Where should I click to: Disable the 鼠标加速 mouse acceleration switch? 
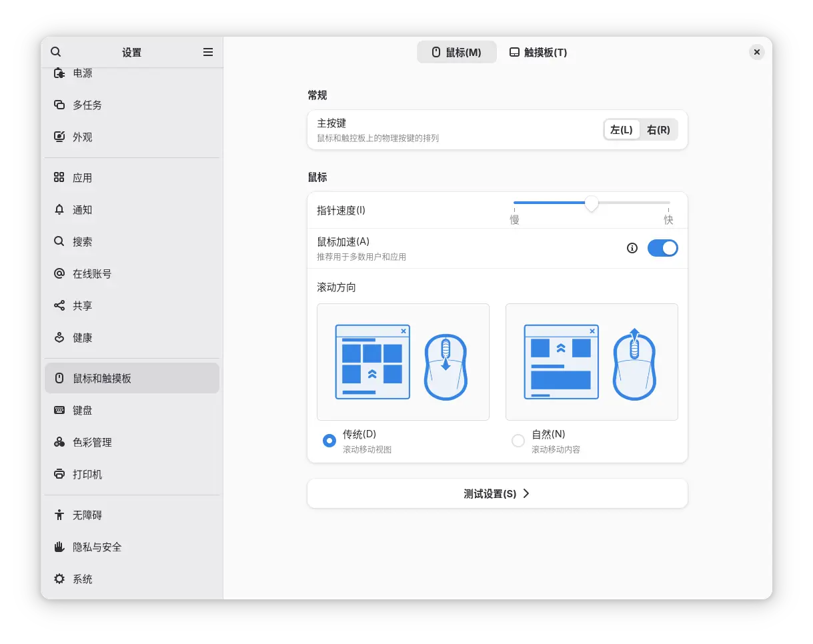662,248
